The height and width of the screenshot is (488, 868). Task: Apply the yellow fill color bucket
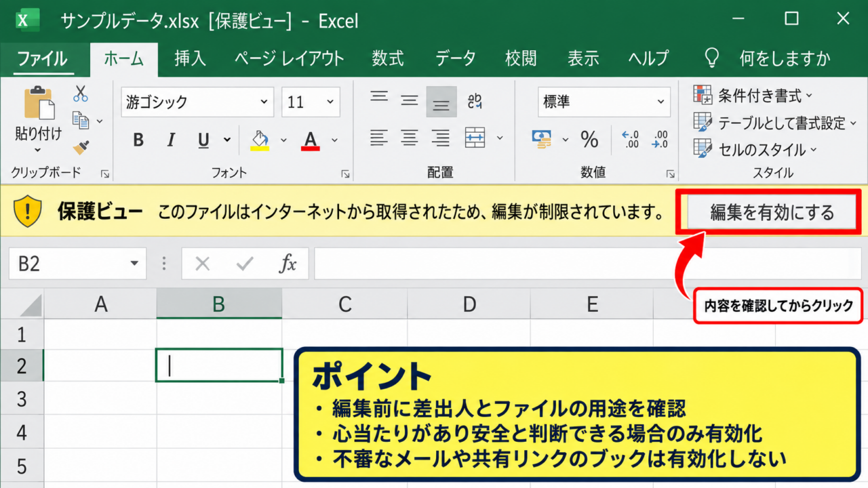tap(260, 140)
